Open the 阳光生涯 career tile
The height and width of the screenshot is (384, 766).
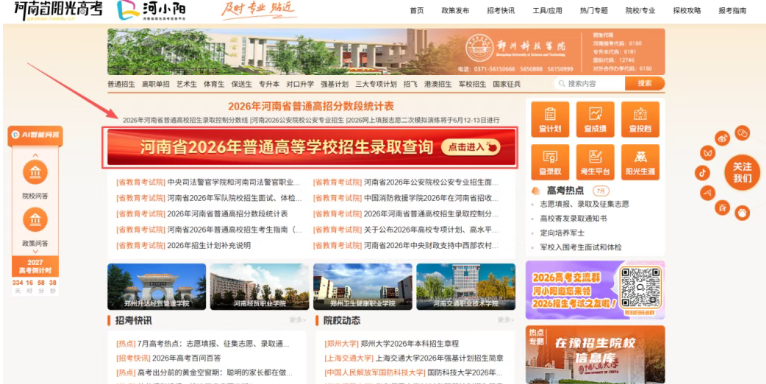coord(640,162)
